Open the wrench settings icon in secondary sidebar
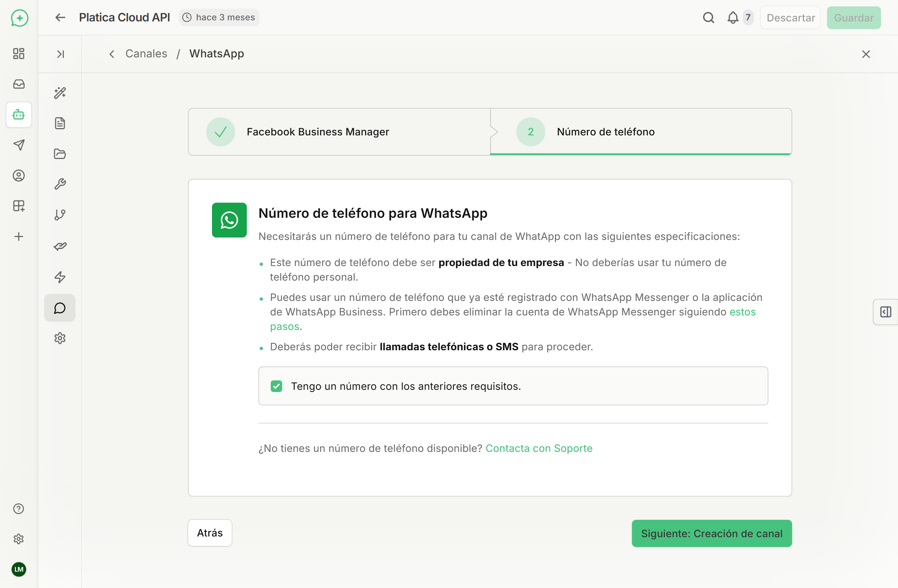This screenshot has height=588, width=898. 60,184
